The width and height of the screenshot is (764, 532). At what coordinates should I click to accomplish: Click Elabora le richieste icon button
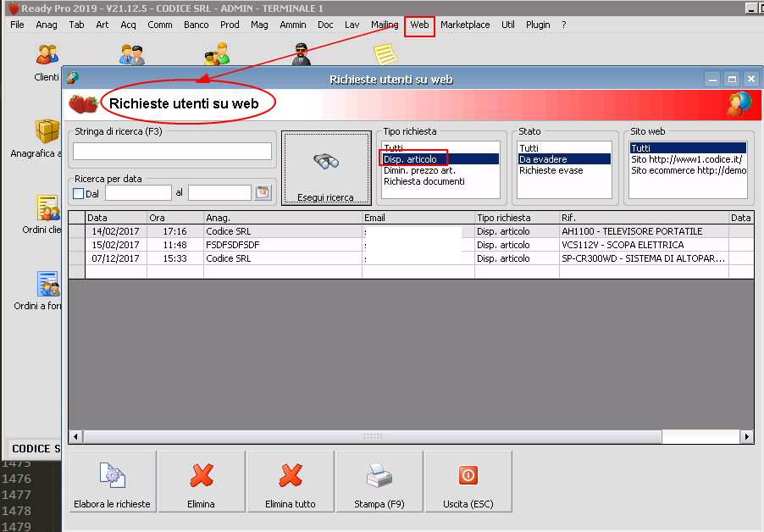(112, 482)
